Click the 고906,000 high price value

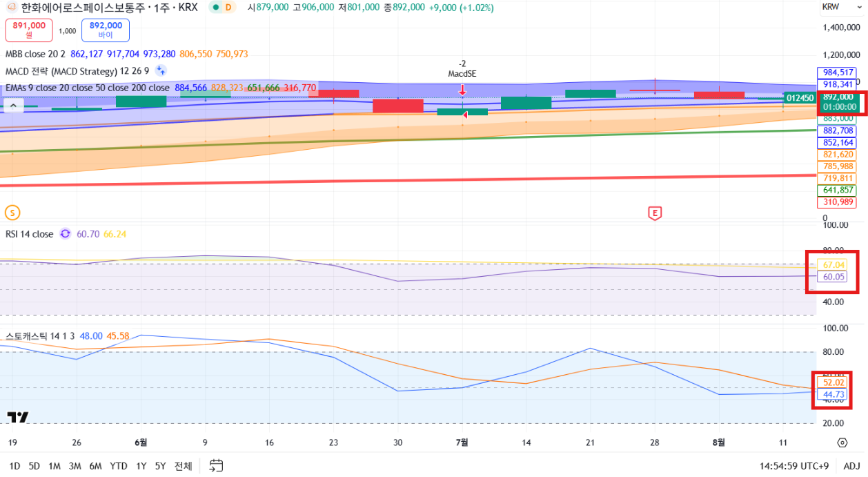[313, 7]
